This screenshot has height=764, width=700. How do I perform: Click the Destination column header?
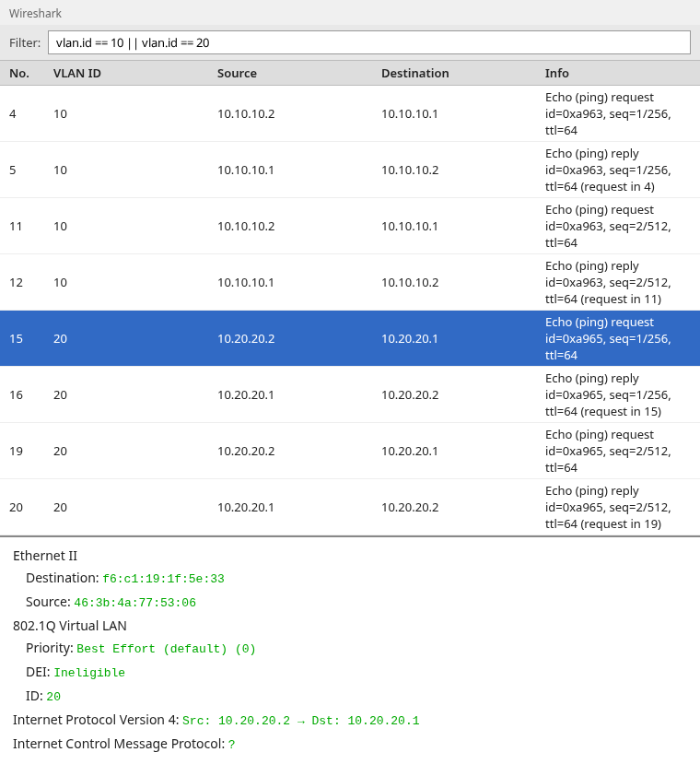(415, 74)
